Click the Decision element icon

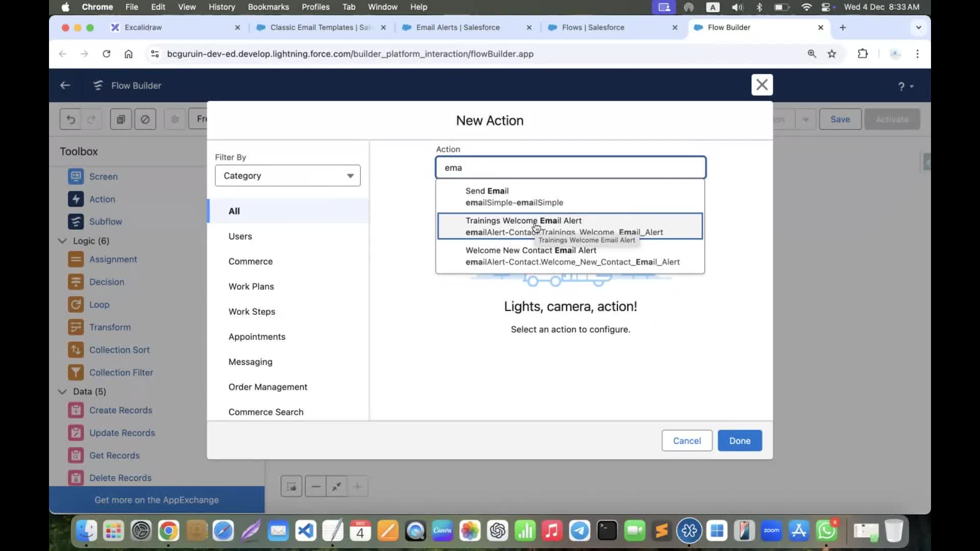[76, 282]
